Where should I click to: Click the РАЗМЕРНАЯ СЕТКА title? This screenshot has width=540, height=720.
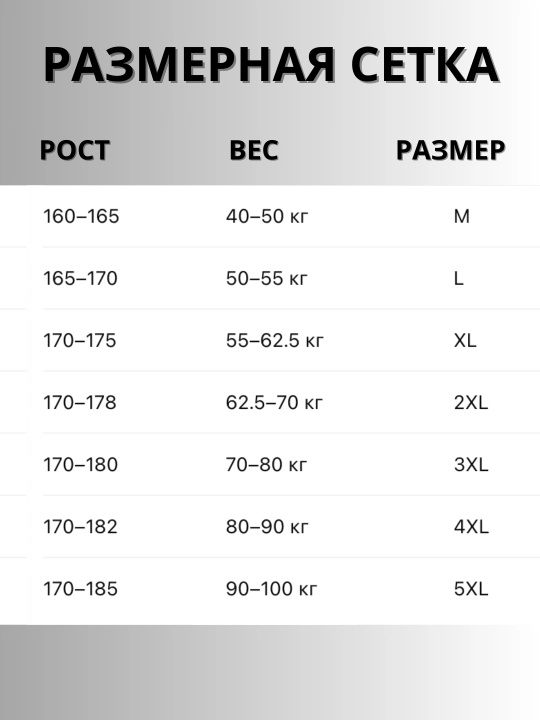pos(271,65)
